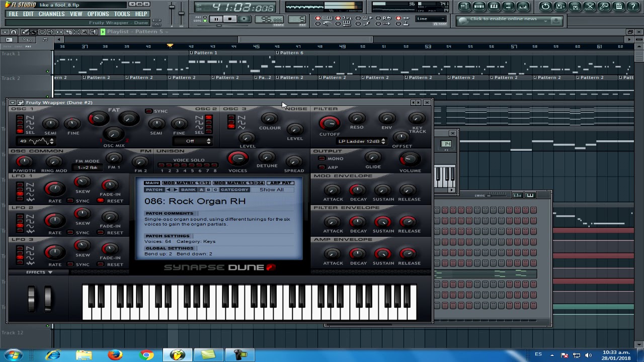Viewport: 644px width, 362px height.
Task: Open the audio editor scissors icon
Action: click(x=589, y=7)
